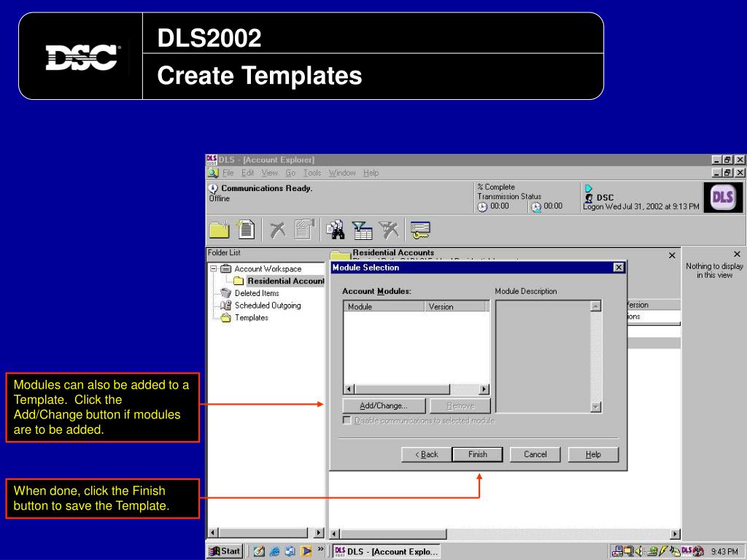Click the greyed-out Delete X toolbar icon
The image size is (747, 560).
click(x=277, y=230)
